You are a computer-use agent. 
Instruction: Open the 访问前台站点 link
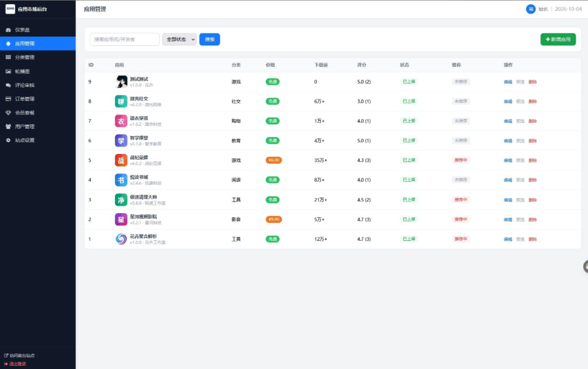click(20, 355)
